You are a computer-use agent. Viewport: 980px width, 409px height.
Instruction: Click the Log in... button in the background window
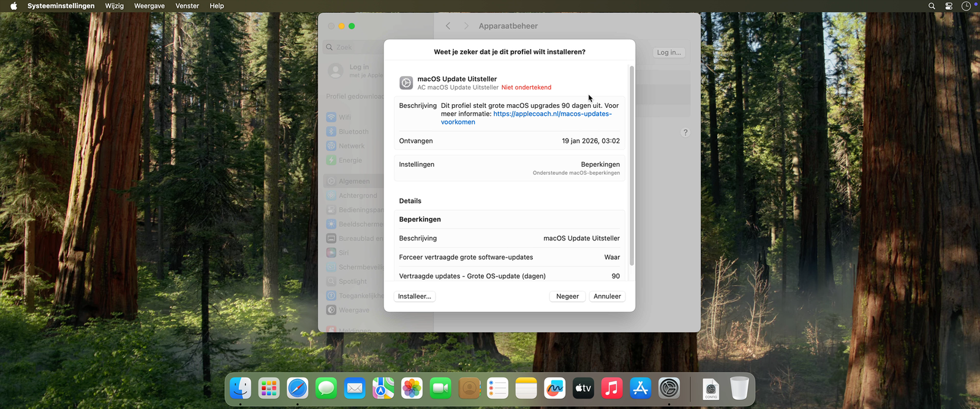pos(669,53)
